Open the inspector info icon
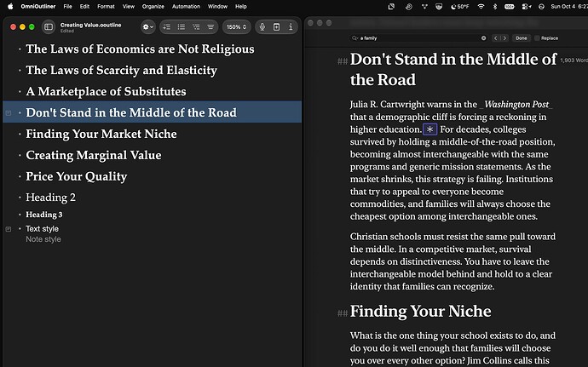The width and height of the screenshot is (588, 367). click(x=291, y=26)
